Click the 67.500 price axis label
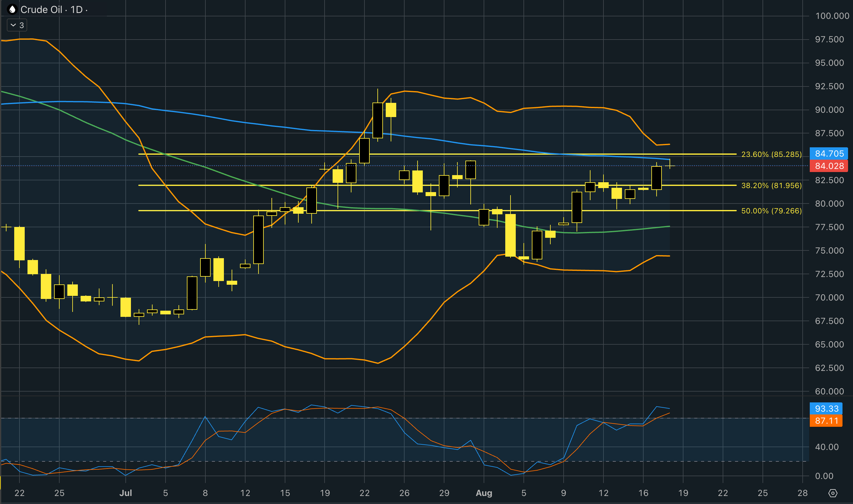The height and width of the screenshot is (504, 853). [830, 321]
